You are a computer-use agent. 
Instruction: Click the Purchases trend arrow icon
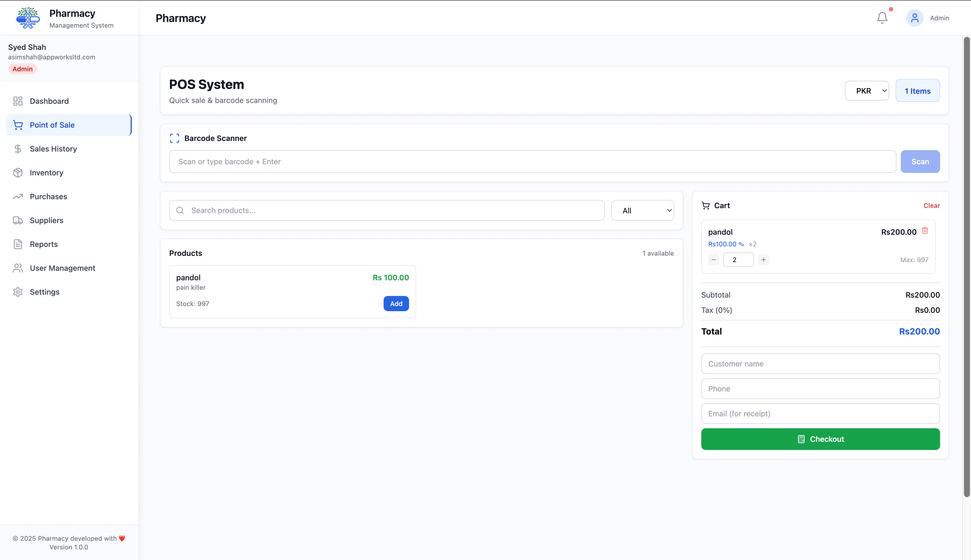pos(18,197)
